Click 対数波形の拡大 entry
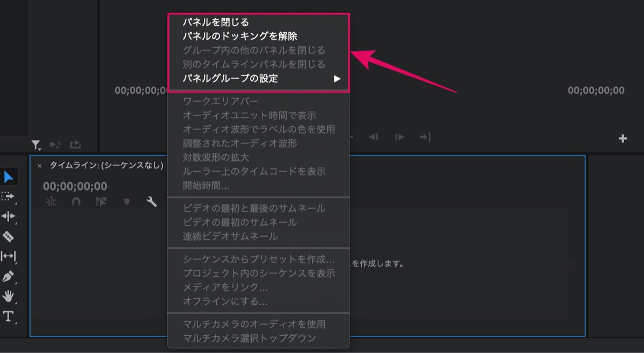Screen dimensions: 644x353 tap(259, 158)
